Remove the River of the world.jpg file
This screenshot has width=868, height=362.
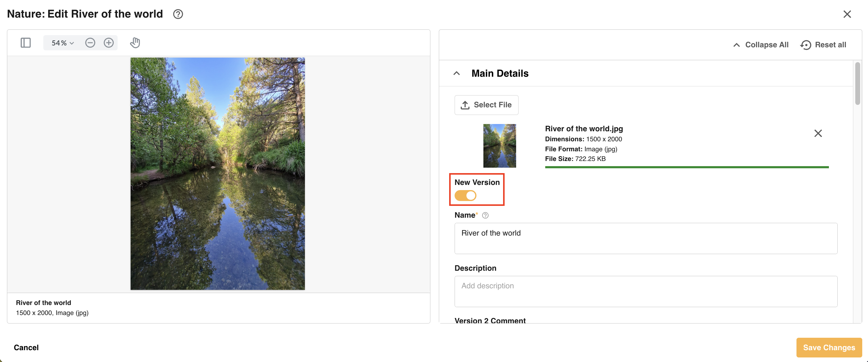click(818, 133)
